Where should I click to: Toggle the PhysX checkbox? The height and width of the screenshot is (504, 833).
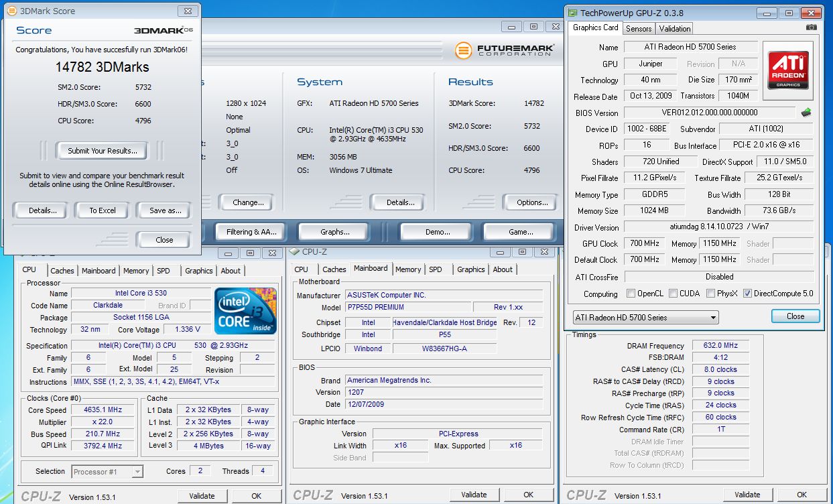coord(711,294)
